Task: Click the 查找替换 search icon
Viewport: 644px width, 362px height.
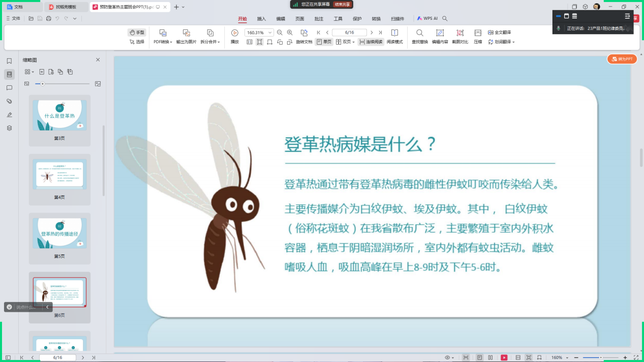Action: [x=419, y=33]
